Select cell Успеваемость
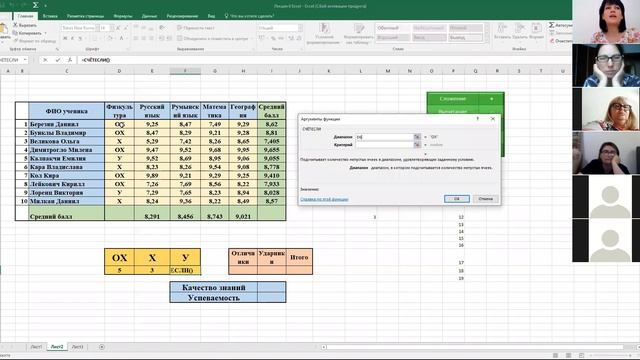Screen dimensions: 640x360 (213, 298)
